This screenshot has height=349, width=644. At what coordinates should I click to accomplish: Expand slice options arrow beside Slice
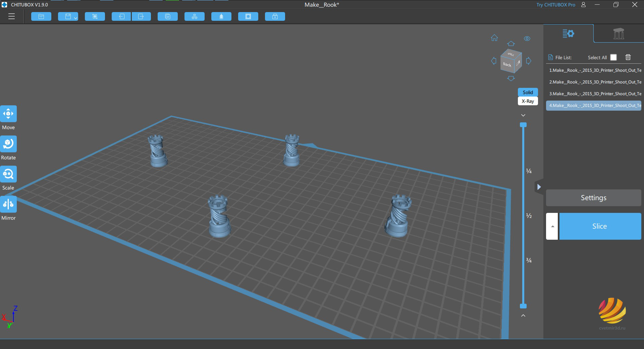point(552,226)
